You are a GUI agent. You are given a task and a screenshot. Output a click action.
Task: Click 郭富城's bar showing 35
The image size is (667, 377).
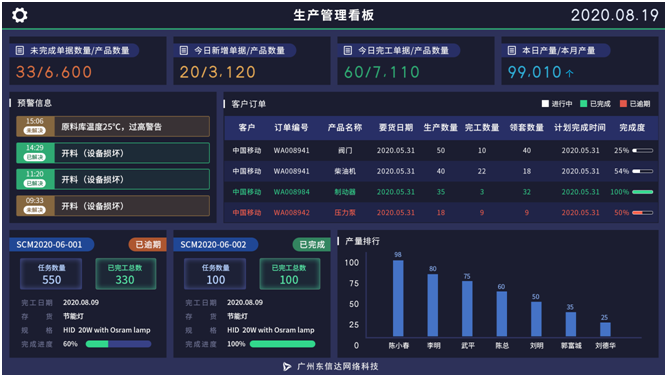(570, 325)
